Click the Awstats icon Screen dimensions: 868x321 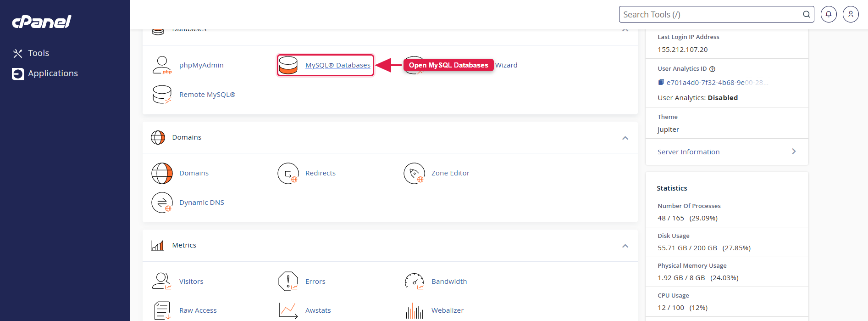[288, 310]
